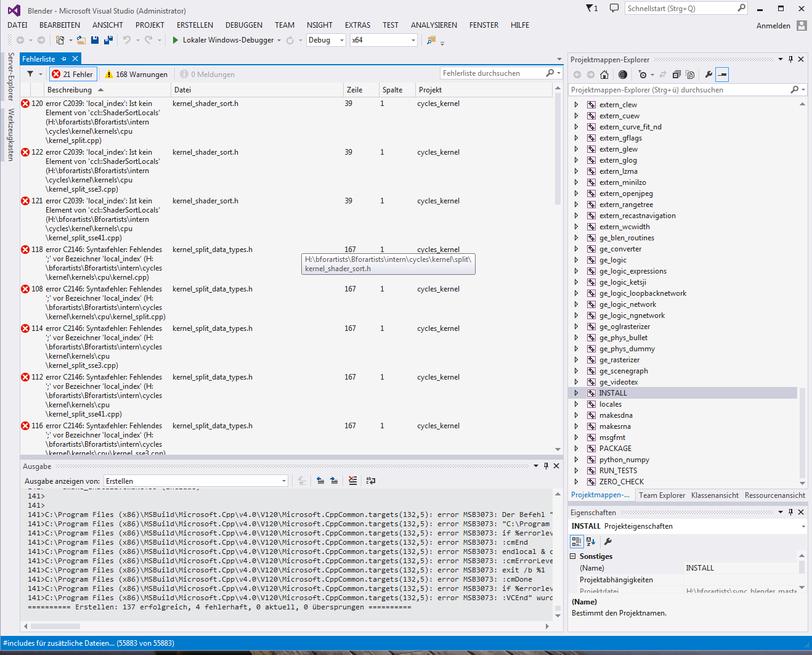Collapse all projects in Projektmappen-Explorer toolbar
Image resolution: width=812 pixels, height=655 pixels.
pos(676,75)
